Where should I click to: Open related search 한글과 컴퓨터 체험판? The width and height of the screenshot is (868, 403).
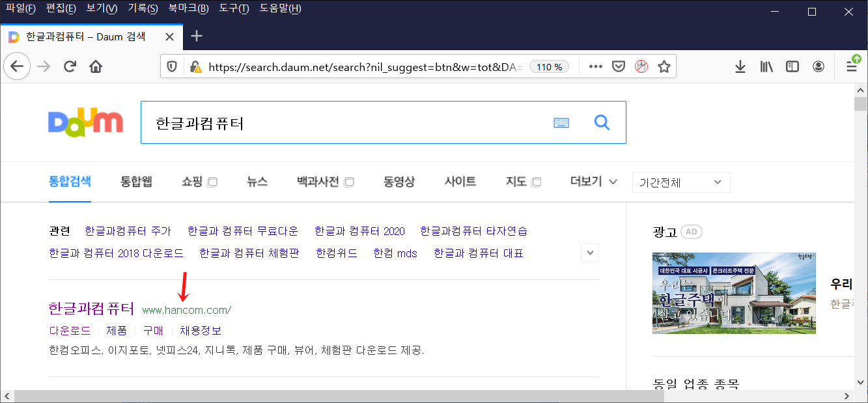pyautogui.click(x=249, y=253)
